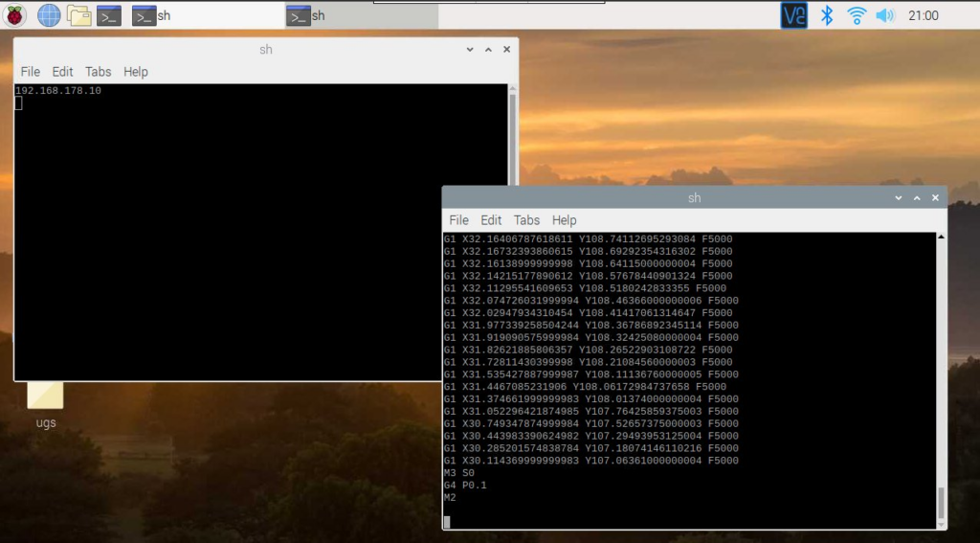Open Help menu in the G-code terminal
Image resolution: width=980 pixels, height=543 pixels.
[565, 220]
